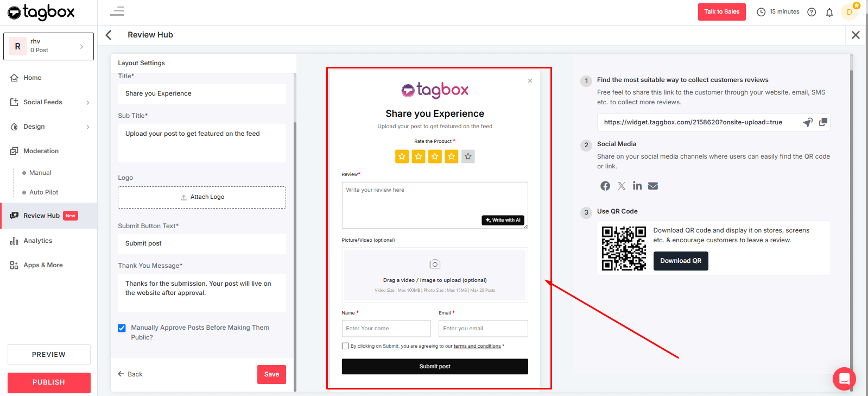Image resolution: width=868 pixels, height=396 pixels.
Task: Go back with arrow beside Review Hub
Action: (x=109, y=35)
